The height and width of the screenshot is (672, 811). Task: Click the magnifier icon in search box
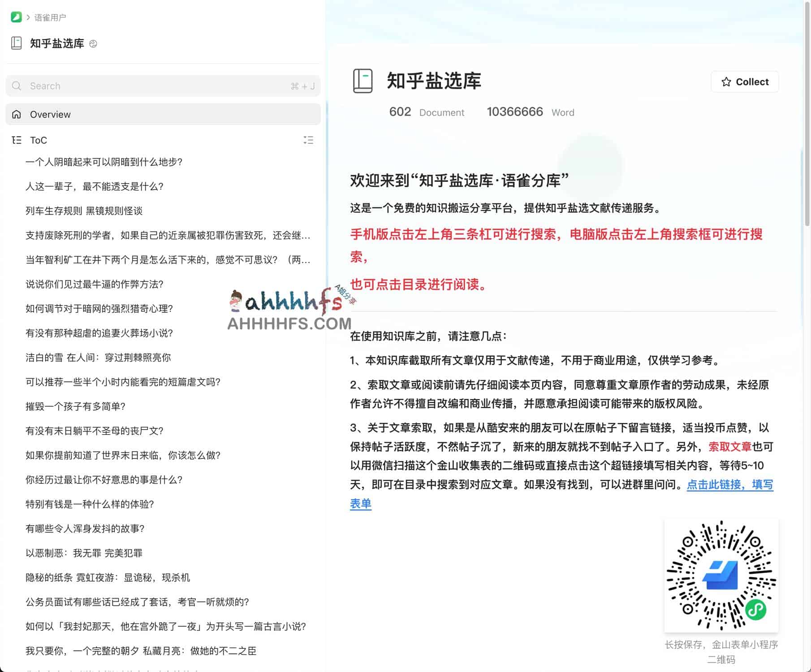(17, 86)
